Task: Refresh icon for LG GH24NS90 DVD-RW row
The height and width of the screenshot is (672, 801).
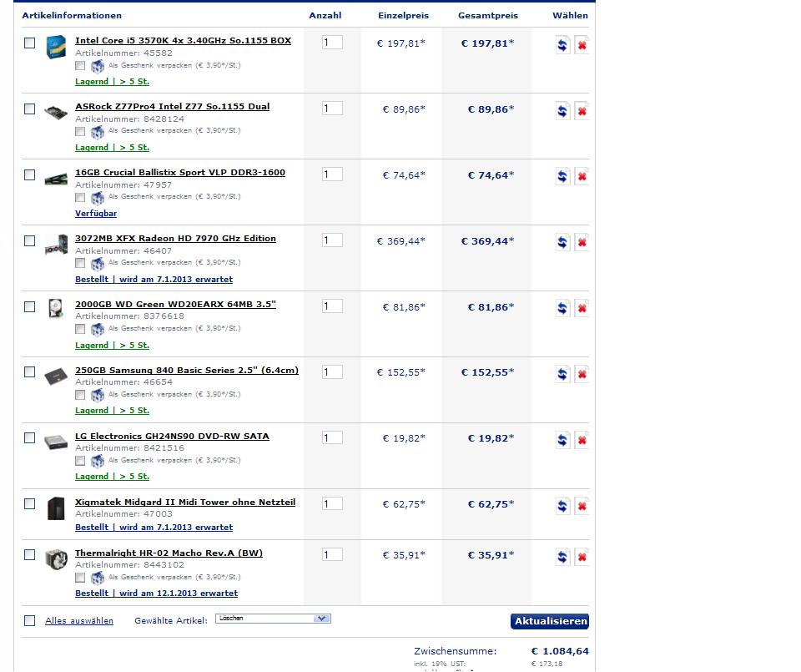Action: click(562, 440)
